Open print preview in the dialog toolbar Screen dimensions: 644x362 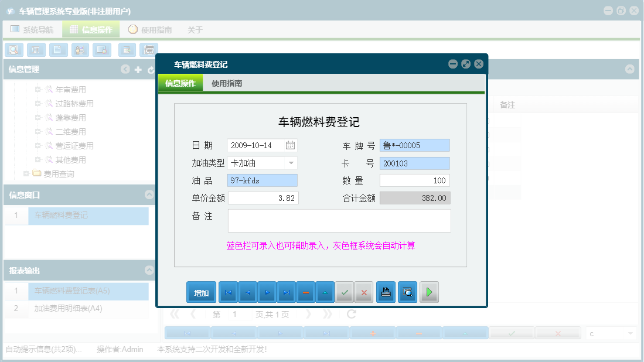(x=407, y=292)
